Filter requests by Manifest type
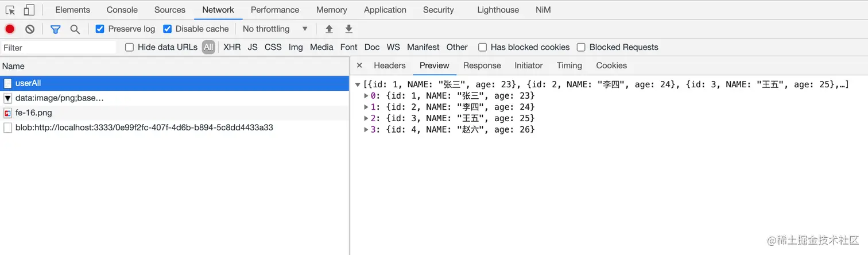This screenshot has height=255, width=868. point(423,47)
